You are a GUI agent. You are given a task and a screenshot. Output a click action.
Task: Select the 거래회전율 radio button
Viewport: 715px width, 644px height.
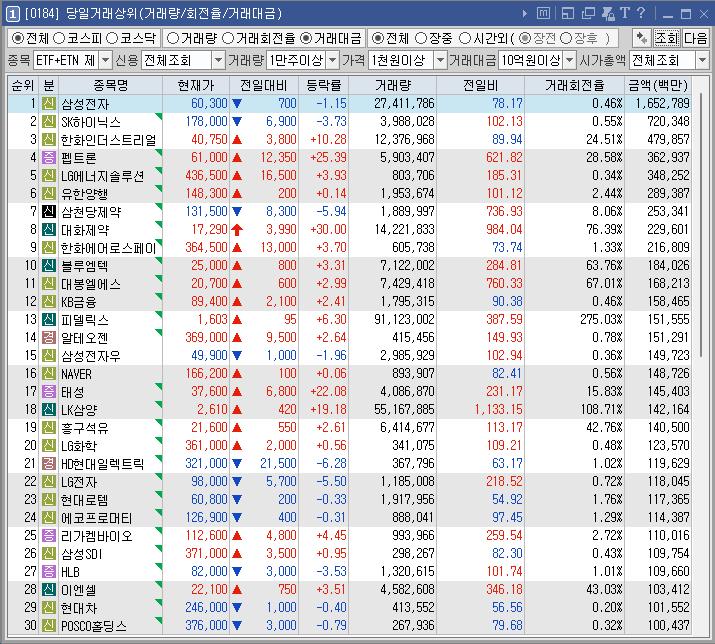click(x=228, y=38)
